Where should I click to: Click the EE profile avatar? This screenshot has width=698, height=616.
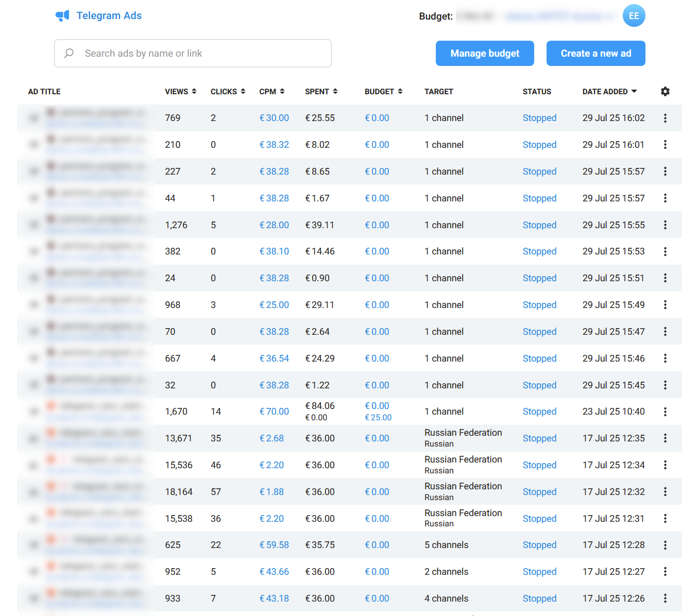pos(634,15)
